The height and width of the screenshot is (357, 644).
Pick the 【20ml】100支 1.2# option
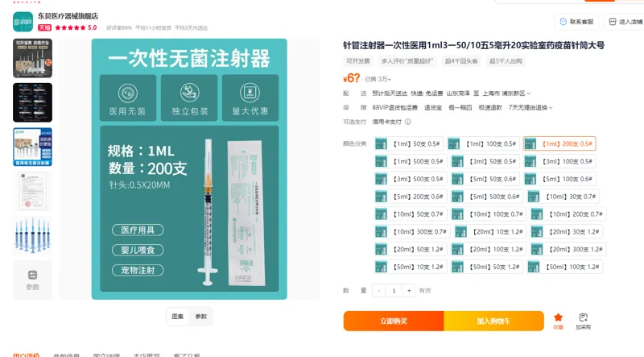pos(489,249)
